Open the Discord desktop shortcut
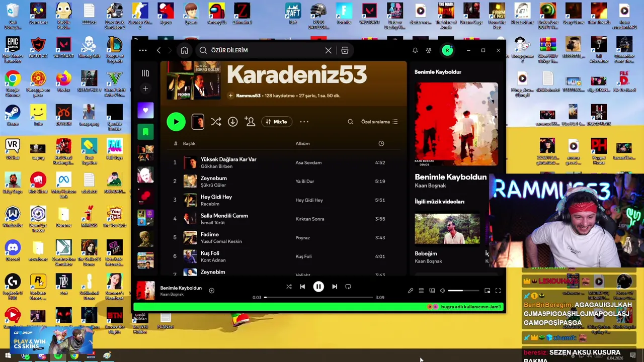644x362 pixels. [13, 250]
